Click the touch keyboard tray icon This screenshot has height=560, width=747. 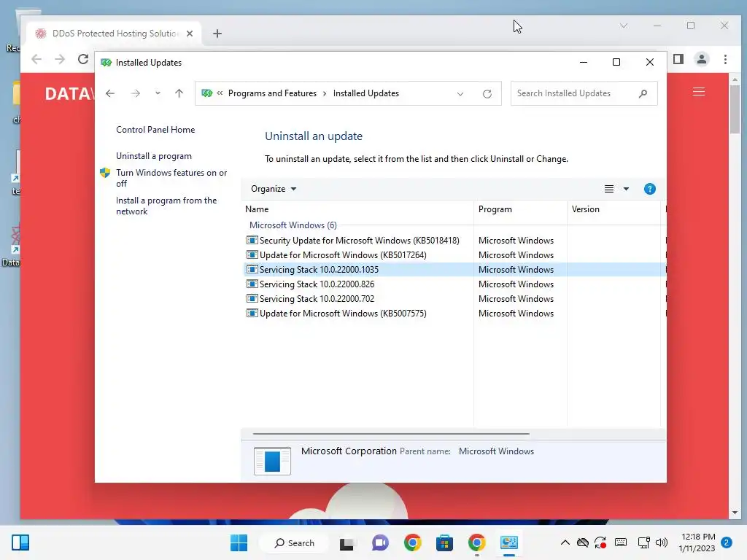coord(621,542)
